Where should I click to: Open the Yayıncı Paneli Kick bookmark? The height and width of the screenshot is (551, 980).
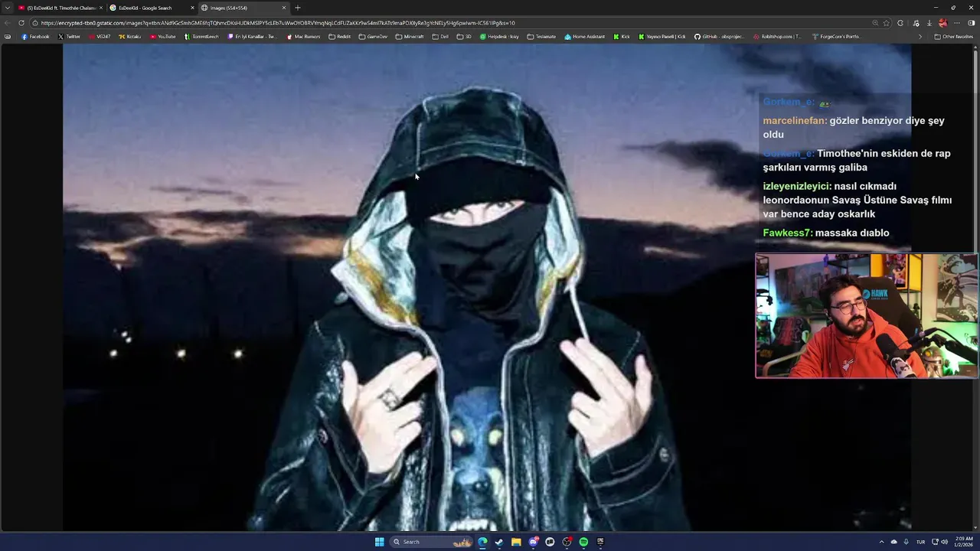tap(662, 37)
